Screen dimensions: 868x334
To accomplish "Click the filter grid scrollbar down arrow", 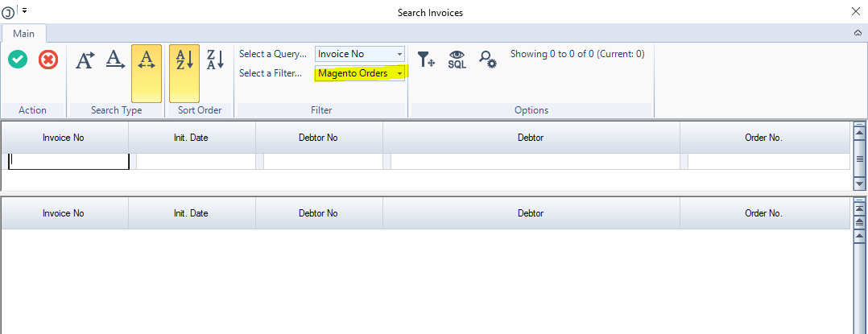I will [859, 183].
